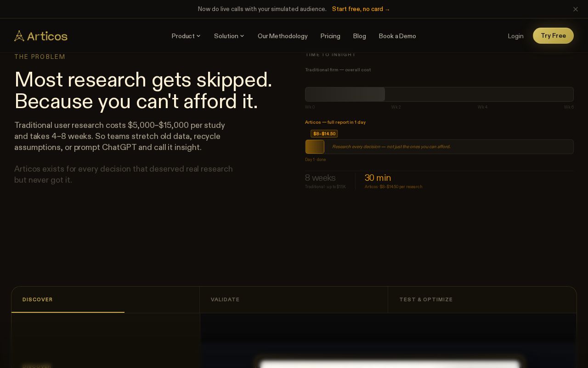The height and width of the screenshot is (368, 588).
Task: Click the Articos one-day progress bar fill
Action: [x=315, y=147]
